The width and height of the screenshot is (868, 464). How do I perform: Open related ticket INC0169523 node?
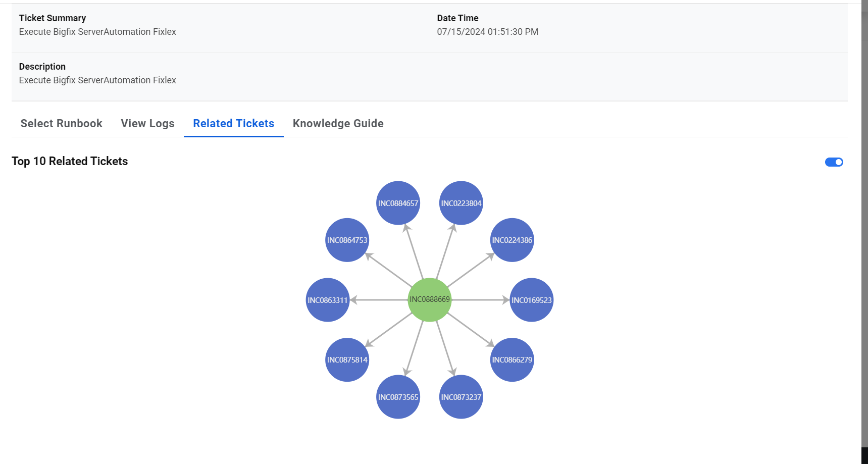click(531, 300)
